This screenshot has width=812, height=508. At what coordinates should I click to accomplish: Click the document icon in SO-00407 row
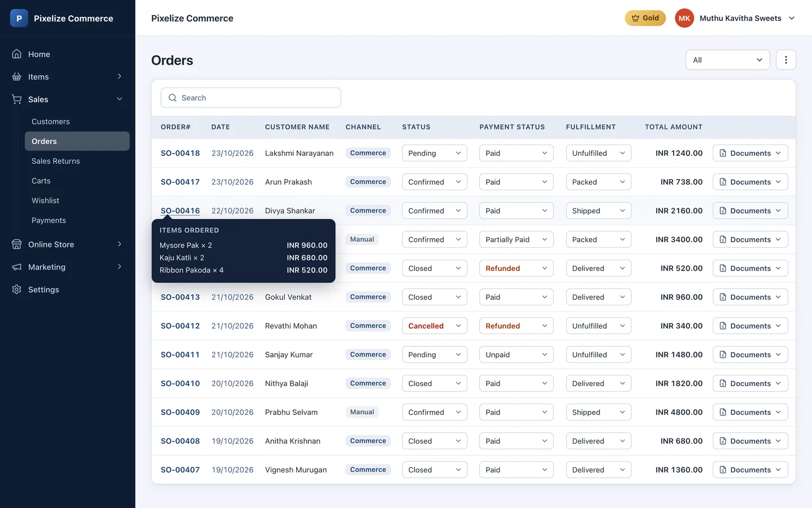pyautogui.click(x=723, y=470)
